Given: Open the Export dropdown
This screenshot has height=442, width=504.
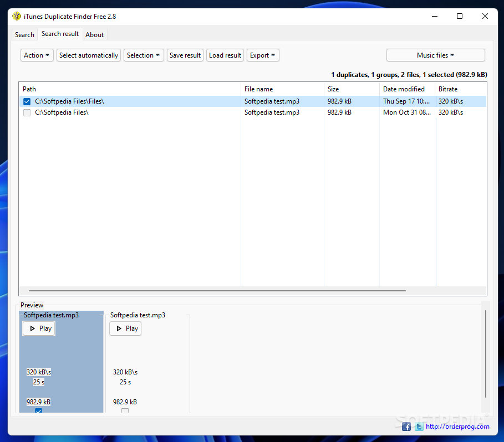Looking at the screenshot, I should click(x=263, y=55).
